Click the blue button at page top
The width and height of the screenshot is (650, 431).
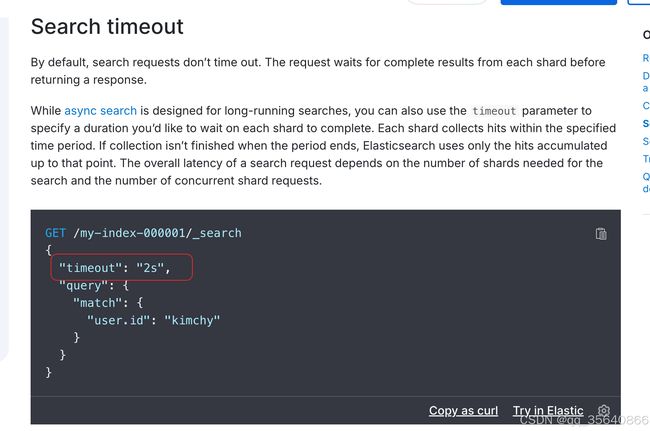[559, 2]
